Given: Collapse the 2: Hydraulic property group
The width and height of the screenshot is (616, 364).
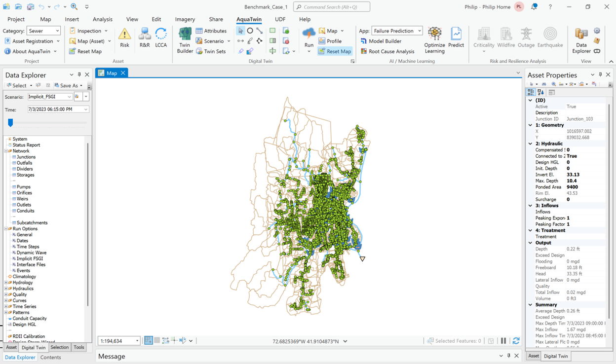Looking at the screenshot, I should [531, 144].
